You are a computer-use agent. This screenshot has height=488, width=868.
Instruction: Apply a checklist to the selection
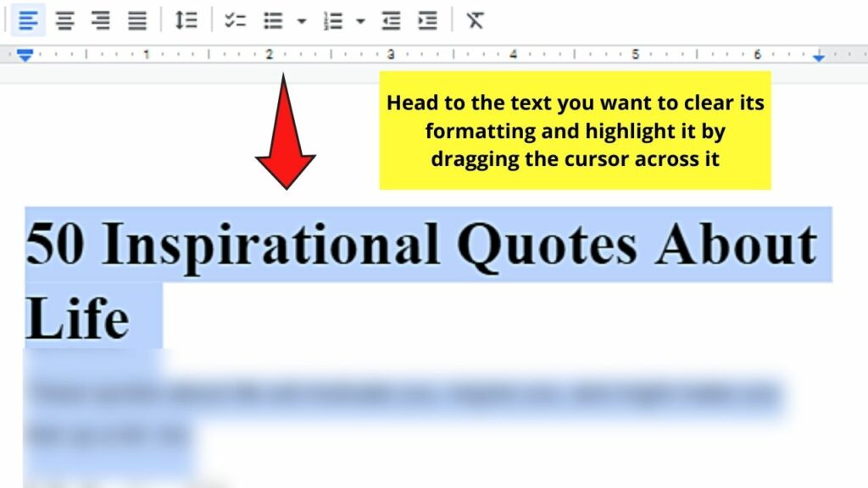pos(235,20)
